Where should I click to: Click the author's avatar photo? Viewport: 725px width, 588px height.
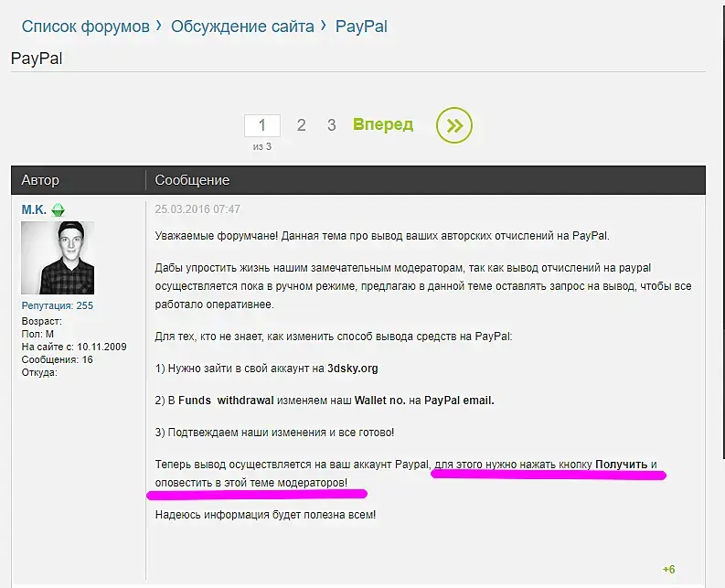58,258
